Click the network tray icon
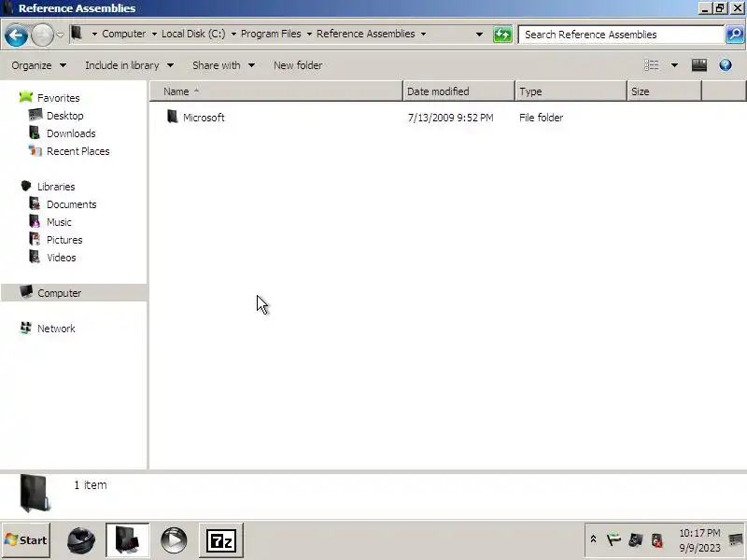 pyautogui.click(x=636, y=540)
